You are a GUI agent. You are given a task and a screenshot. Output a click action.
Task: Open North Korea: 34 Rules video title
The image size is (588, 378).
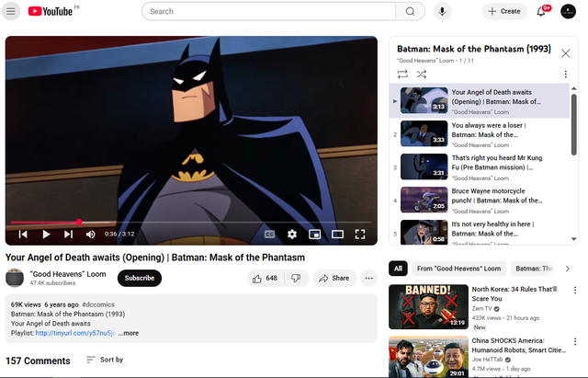click(x=514, y=294)
